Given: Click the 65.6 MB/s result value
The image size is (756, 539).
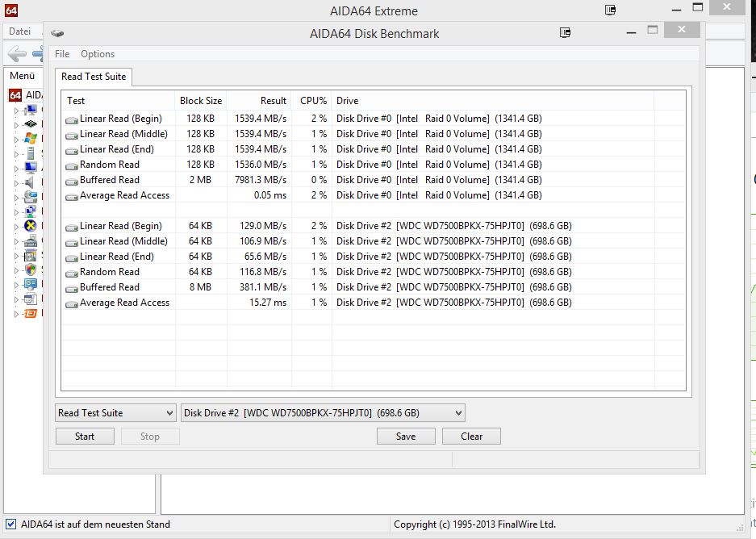Looking at the screenshot, I should coord(265,257).
